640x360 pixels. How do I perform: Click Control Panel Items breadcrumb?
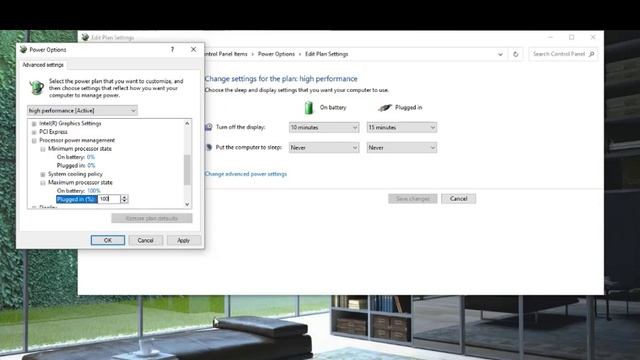[226, 54]
